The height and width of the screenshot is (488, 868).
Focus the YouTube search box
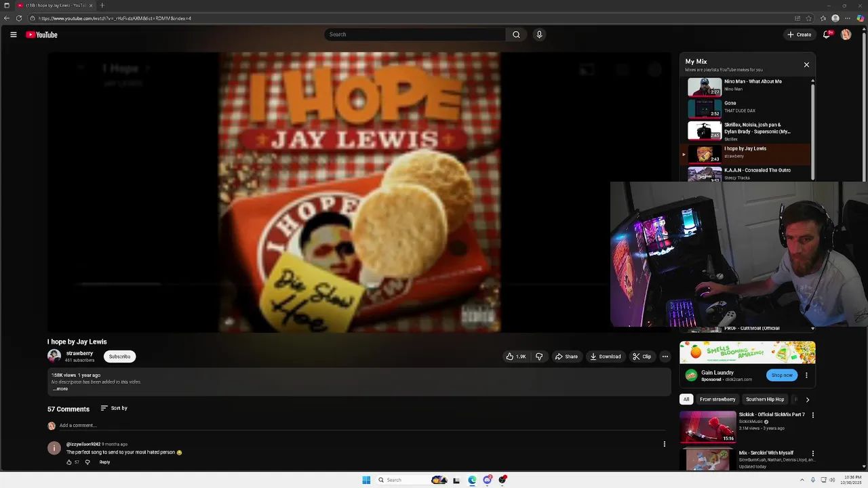pyautogui.click(x=415, y=35)
